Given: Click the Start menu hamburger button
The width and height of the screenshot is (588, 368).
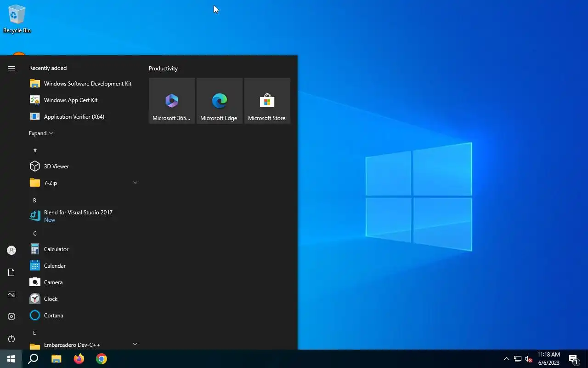Looking at the screenshot, I should tap(11, 68).
